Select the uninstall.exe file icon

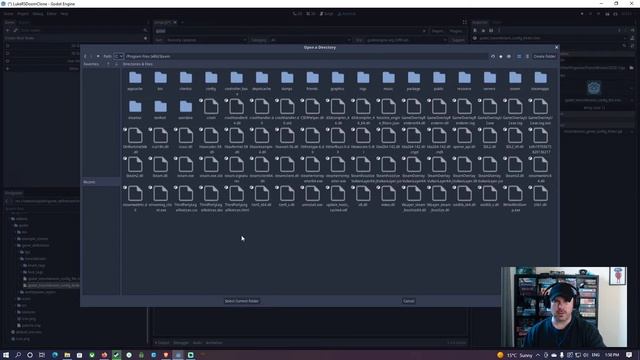point(312,193)
